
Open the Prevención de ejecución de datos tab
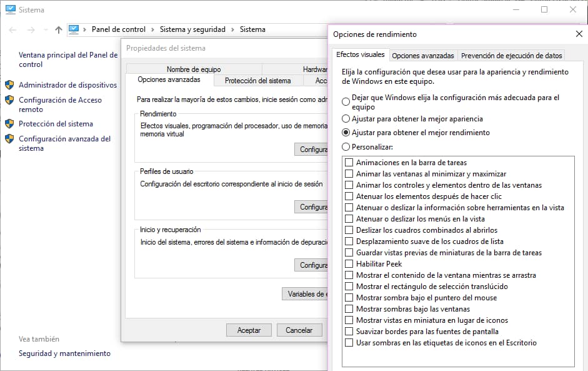pos(511,56)
